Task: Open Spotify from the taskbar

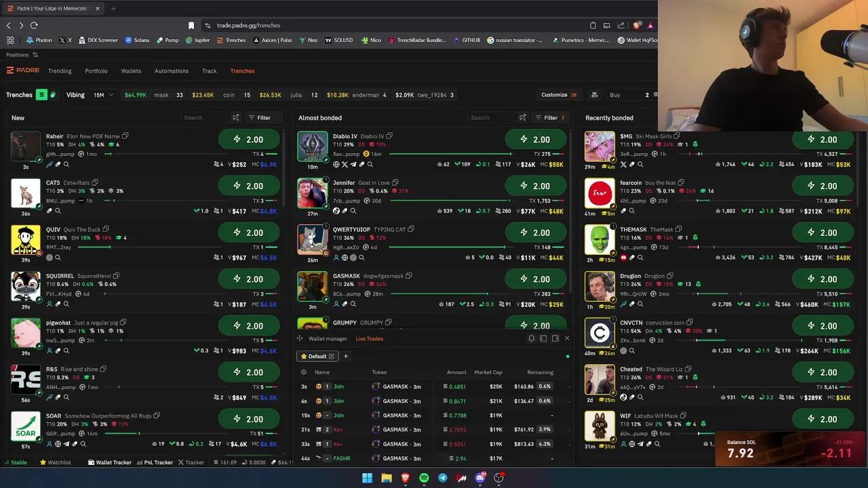Action: (x=424, y=478)
